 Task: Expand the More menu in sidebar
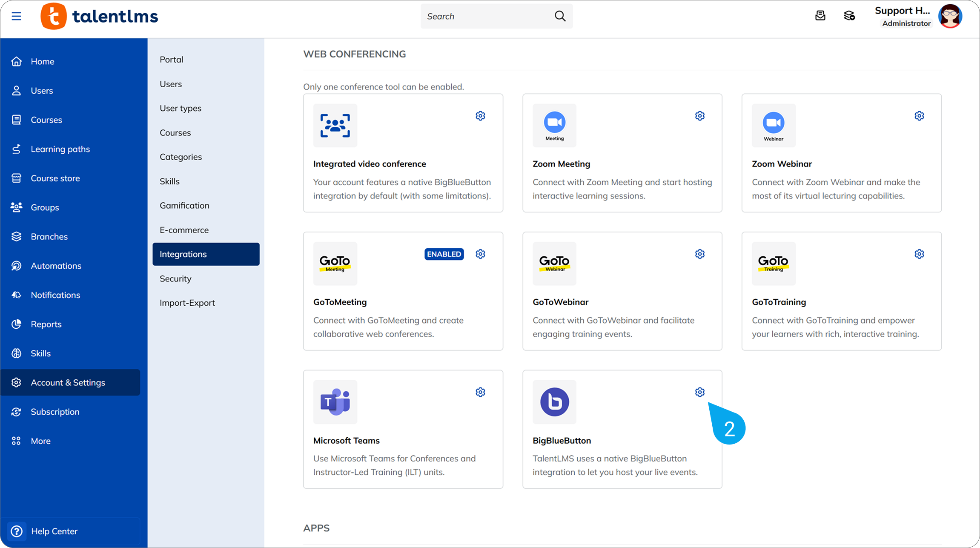point(40,441)
